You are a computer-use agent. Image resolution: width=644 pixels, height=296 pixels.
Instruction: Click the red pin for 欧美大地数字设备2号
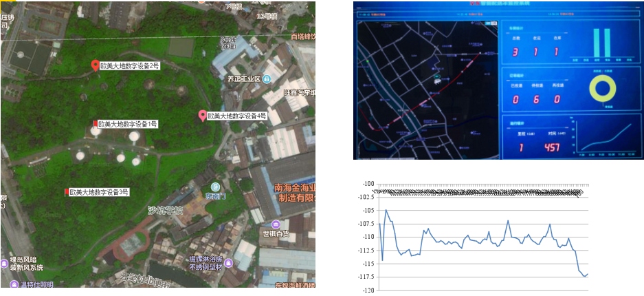pos(96,65)
